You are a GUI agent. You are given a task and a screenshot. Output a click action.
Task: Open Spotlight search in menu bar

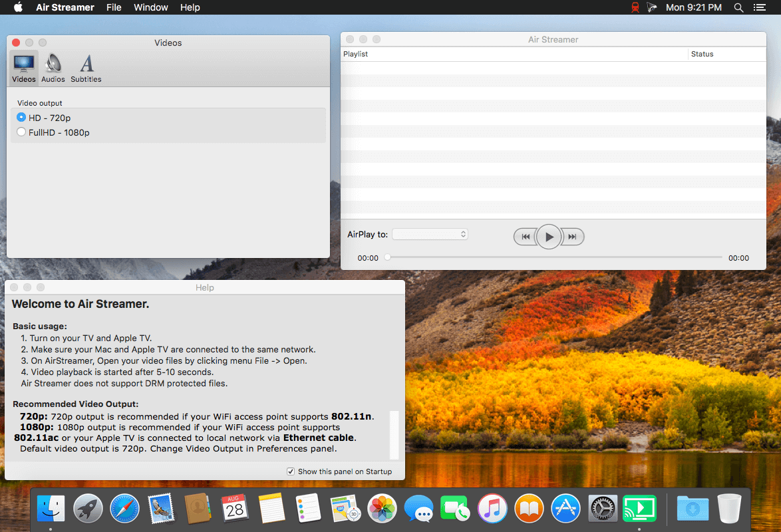click(738, 7)
